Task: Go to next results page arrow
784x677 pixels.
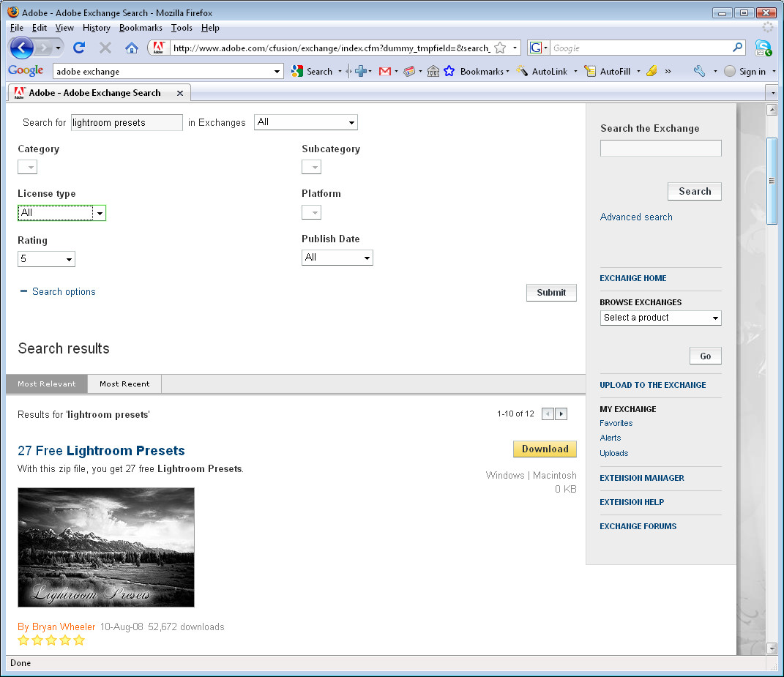Action: [x=561, y=414]
